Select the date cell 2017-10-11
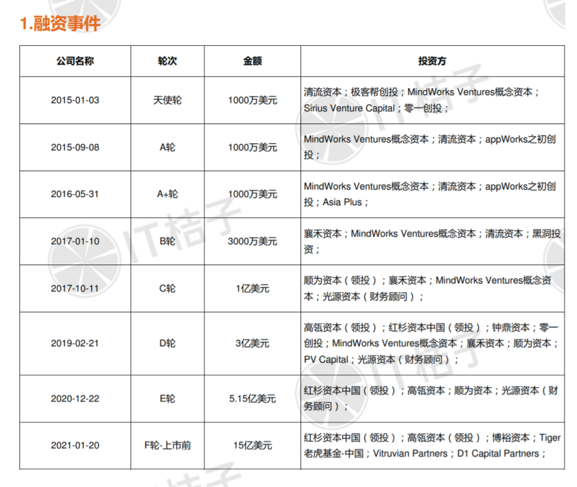 (x=75, y=288)
